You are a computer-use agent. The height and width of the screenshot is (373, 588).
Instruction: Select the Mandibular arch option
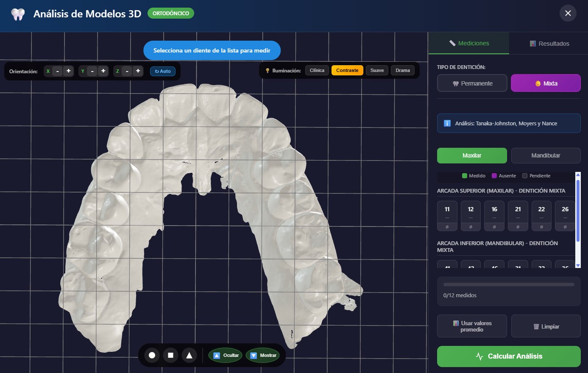[x=546, y=155]
